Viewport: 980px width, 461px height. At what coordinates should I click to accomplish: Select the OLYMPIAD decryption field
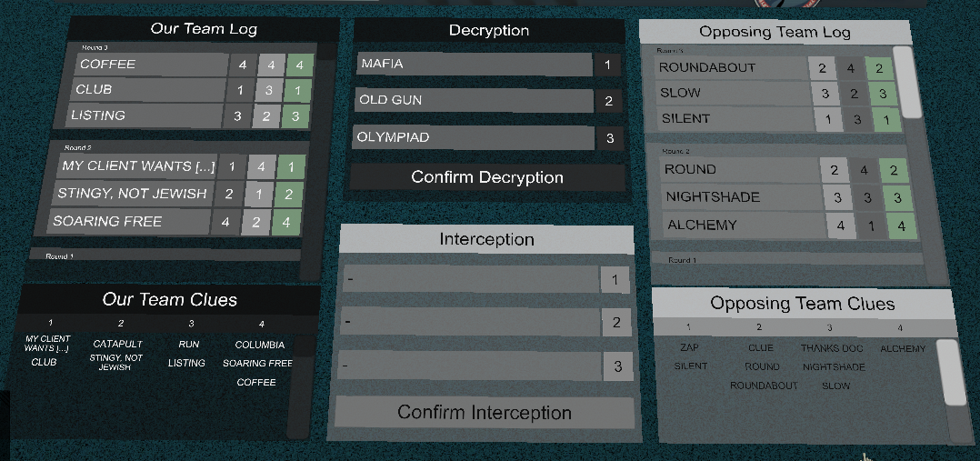coord(473,137)
